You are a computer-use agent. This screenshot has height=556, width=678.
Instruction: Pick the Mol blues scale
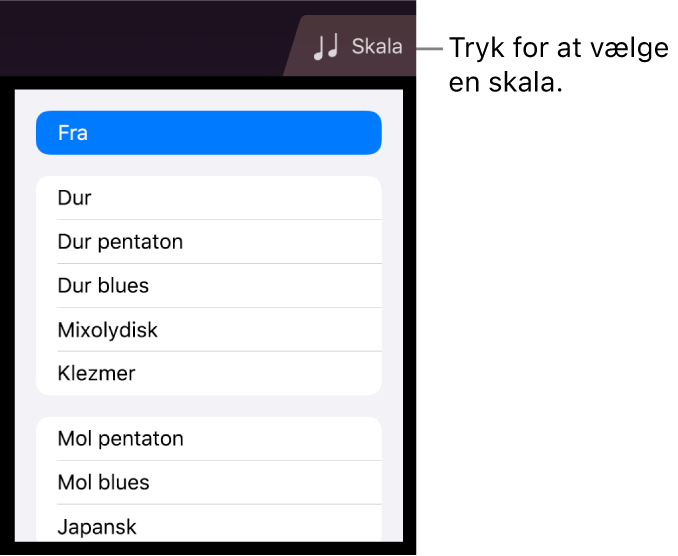(208, 483)
